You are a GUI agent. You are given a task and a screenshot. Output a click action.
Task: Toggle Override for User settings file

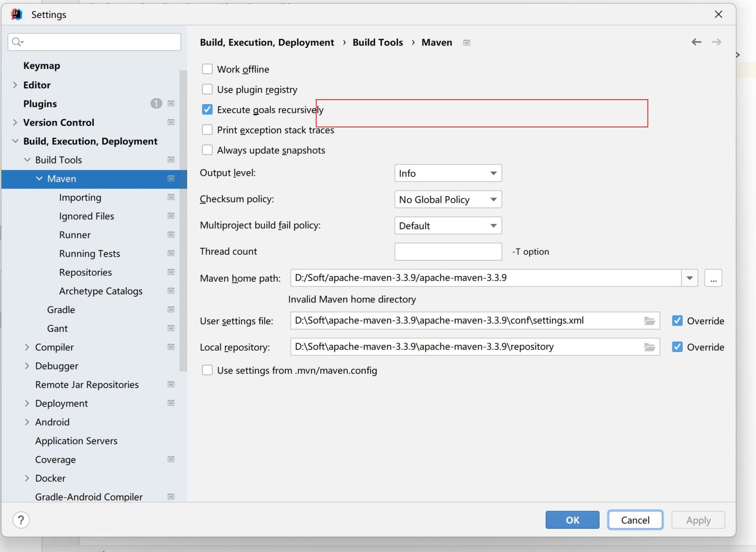(677, 321)
